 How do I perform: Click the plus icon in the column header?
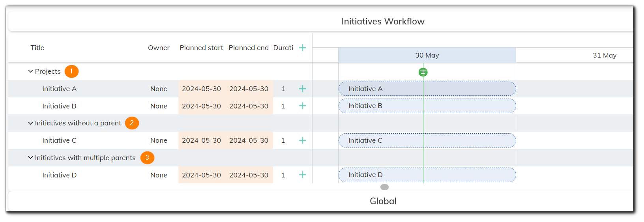pyautogui.click(x=303, y=48)
